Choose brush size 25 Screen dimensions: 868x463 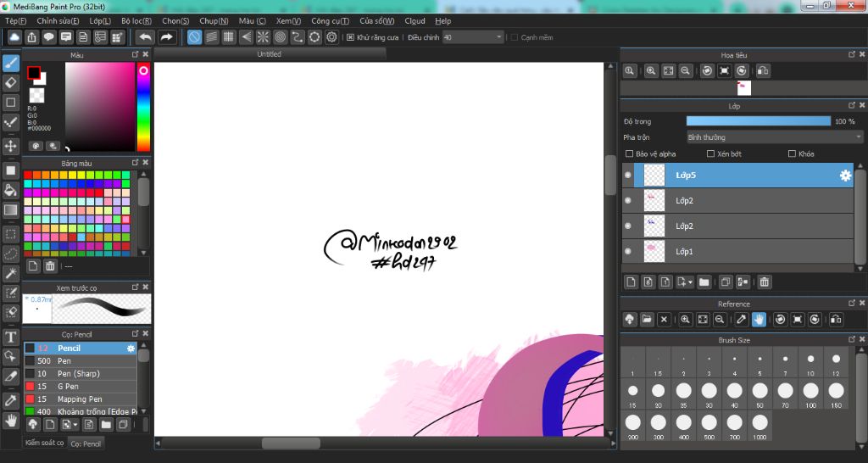[x=684, y=394]
